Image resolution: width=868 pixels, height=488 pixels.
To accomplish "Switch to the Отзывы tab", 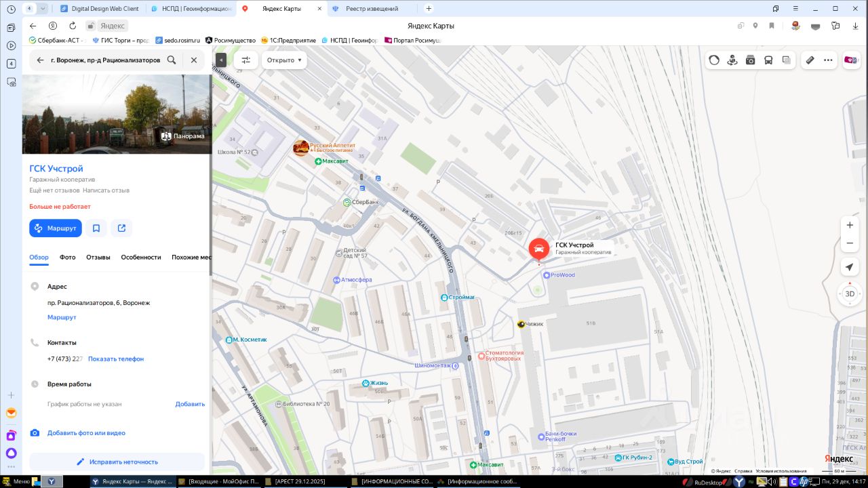I will click(x=98, y=258).
